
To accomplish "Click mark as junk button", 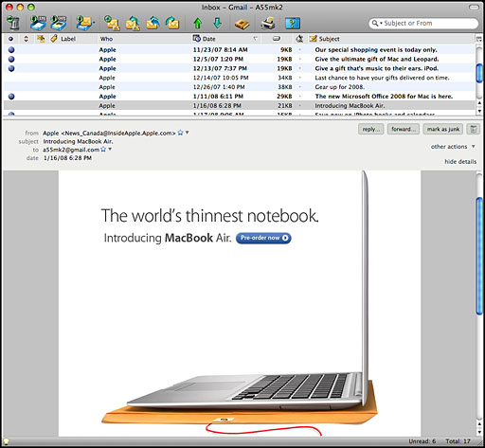I will pyautogui.click(x=443, y=129).
